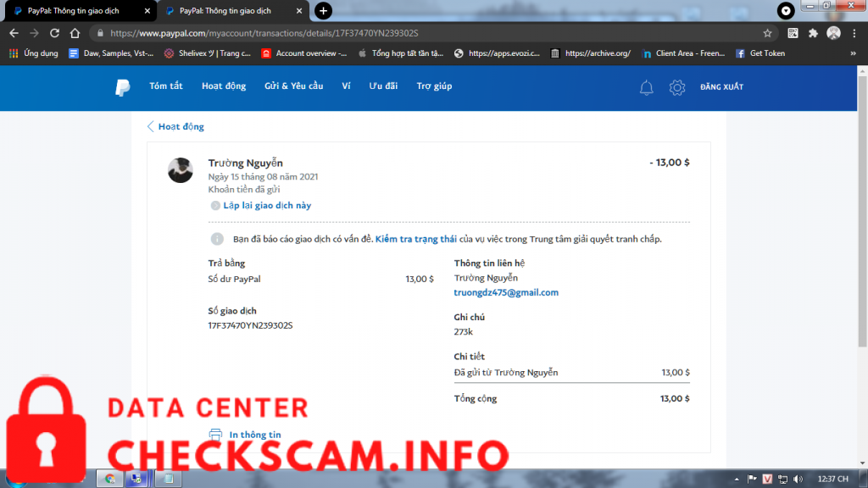
Task: Click the truongdz475@gmail.com email link
Action: pyautogui.click(x=506, y=292)
